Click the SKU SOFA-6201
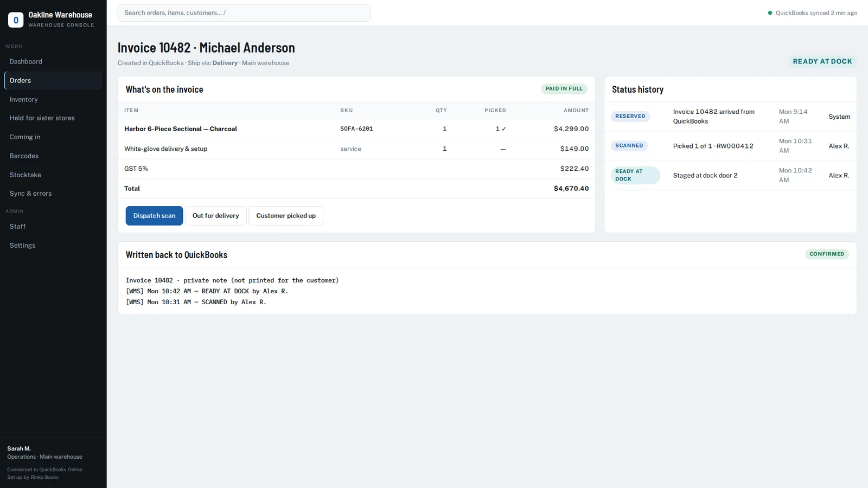The height and width of the screenshot is (488, 868). click(356, 129)
